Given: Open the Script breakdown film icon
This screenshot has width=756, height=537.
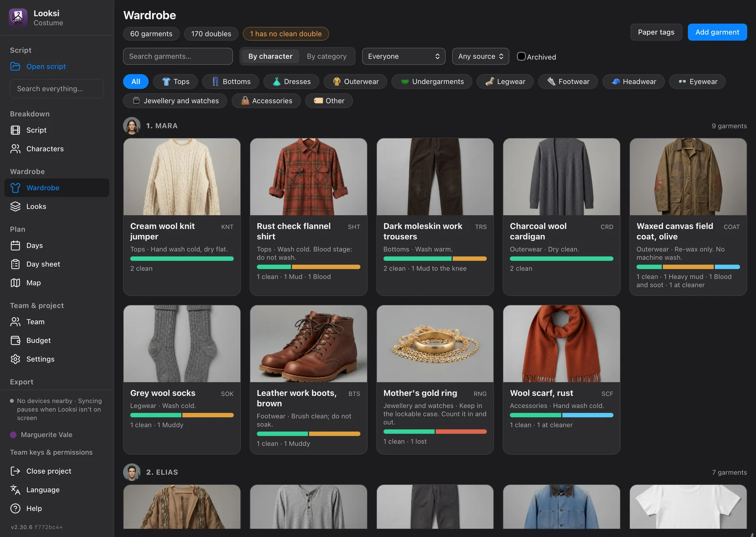Looking at the screenshot, I should coord(15,130).
